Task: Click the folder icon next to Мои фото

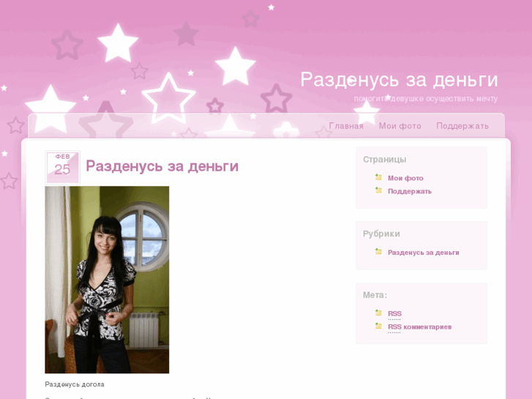Action: (378, 177)
